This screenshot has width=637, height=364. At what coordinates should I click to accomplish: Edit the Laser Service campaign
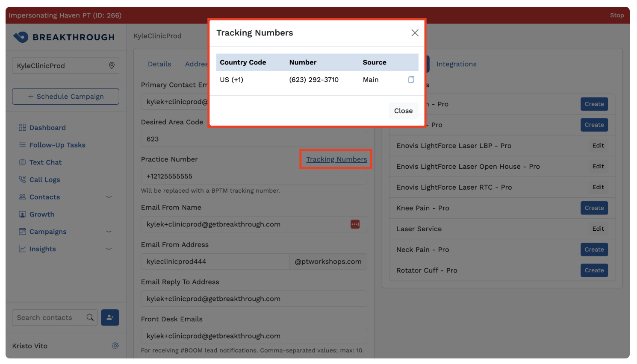598,229
